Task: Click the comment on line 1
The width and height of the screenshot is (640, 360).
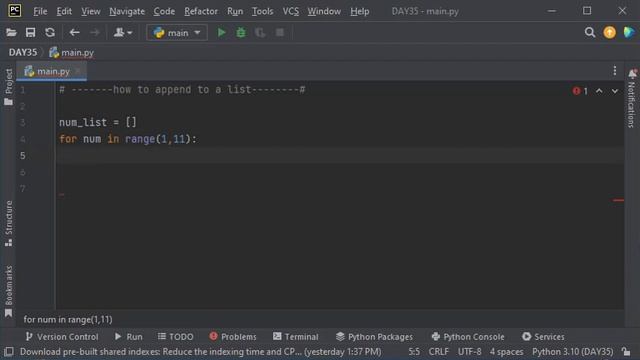Action: [182, 90]
